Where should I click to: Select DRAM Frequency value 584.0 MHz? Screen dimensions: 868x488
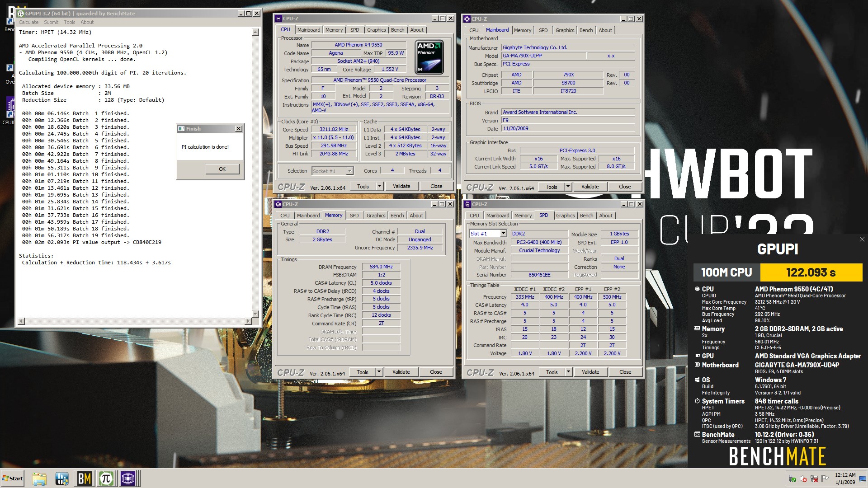381,267
